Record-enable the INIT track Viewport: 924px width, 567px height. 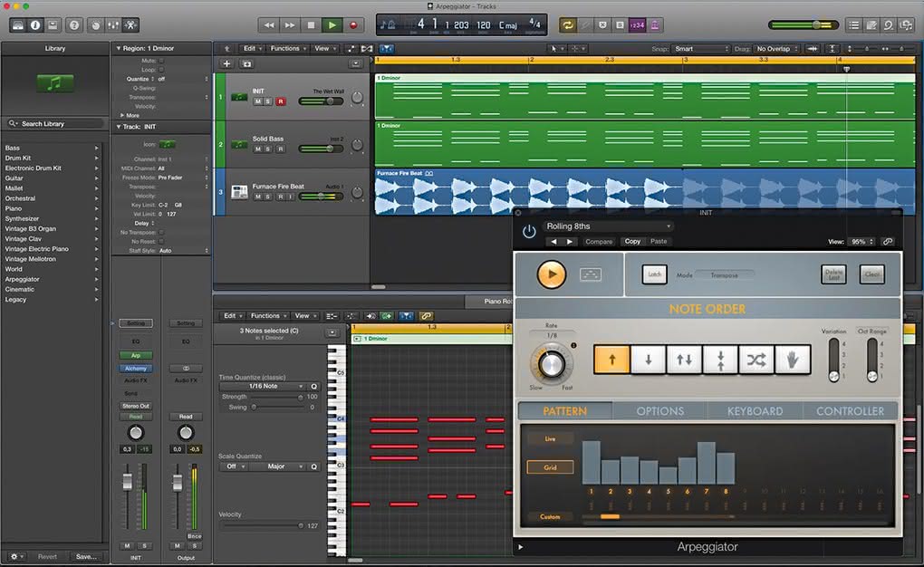[x=281, y=101]
